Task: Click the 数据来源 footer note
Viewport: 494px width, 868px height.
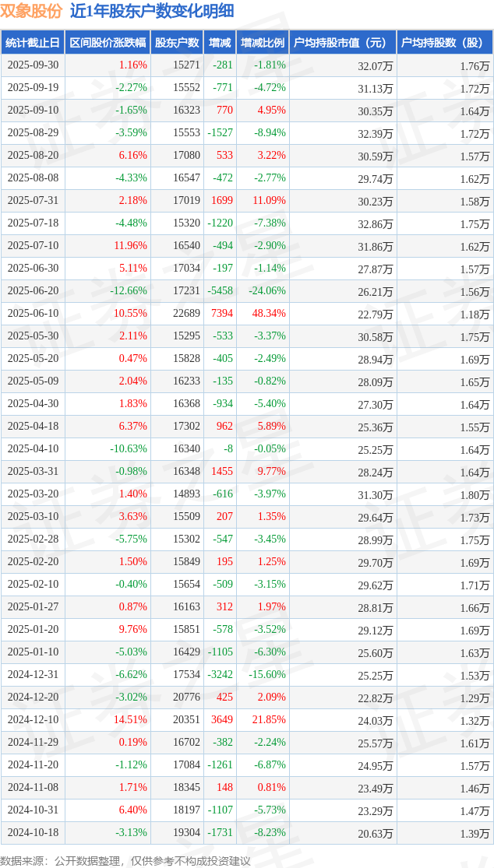Action: pyautogui.click(x=125, y=860)
